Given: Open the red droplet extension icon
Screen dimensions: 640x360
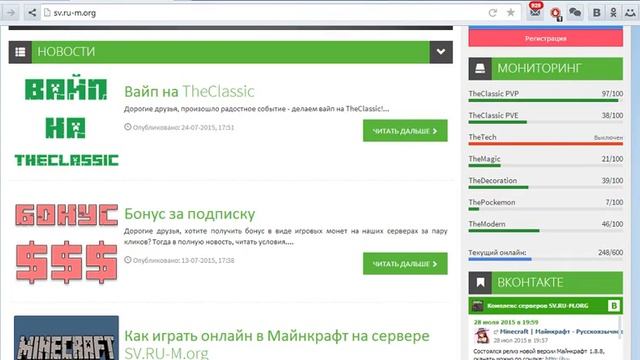Looking at the screenshot, I should [x=556, y=13].
